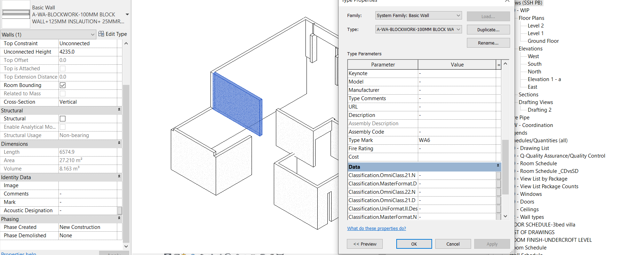Screen dimensions: 644x255
Task: Click the Description value cell
Action: 457,115
